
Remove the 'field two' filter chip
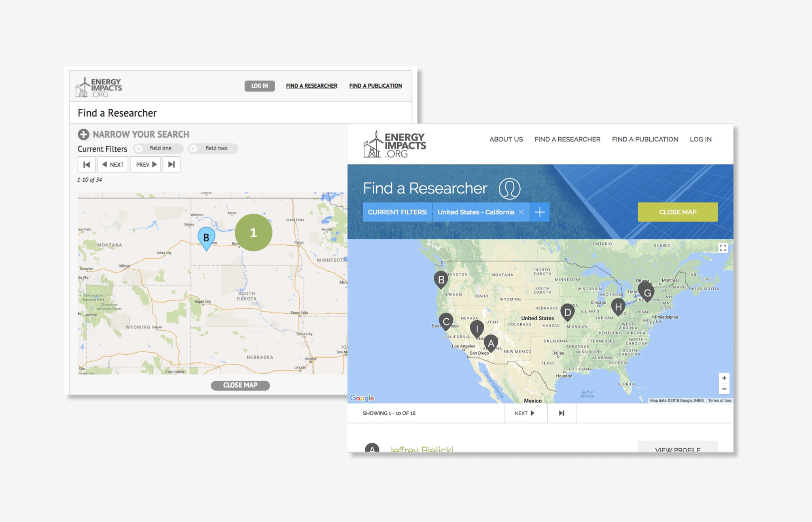click(193, 149)
